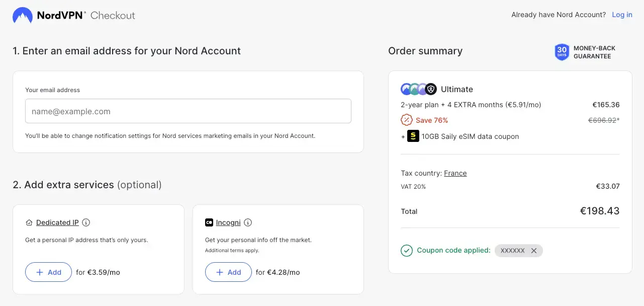Add the Dedicated IP service
Image resolution: width=644 pixels, height=306 pixels.
coord(48,272)
